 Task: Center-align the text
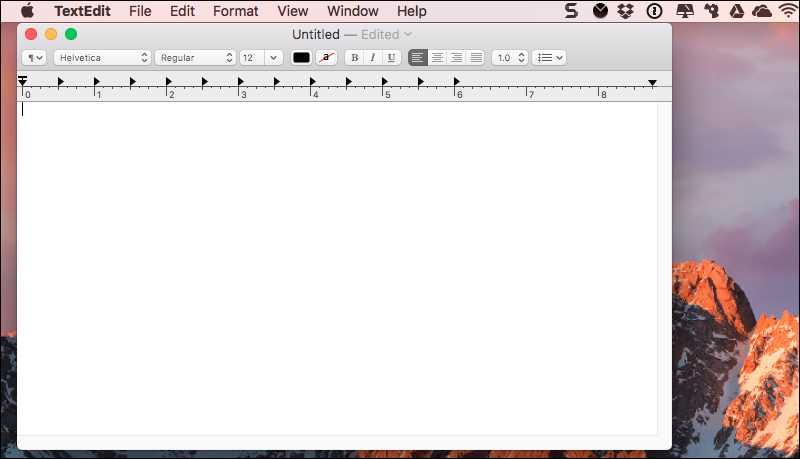[x=437, y=58]
